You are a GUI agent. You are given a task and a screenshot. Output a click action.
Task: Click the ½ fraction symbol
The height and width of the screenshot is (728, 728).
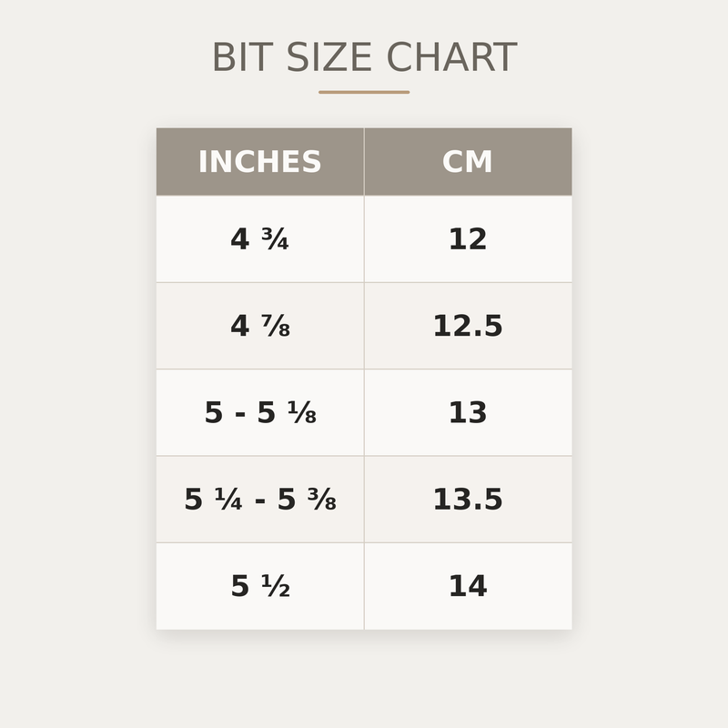tap(276, 586)
